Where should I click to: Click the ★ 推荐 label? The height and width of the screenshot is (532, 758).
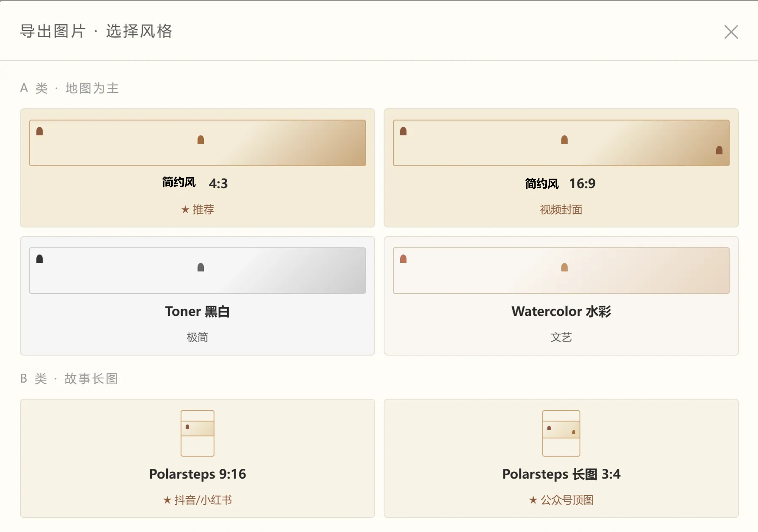coord(197,210)
